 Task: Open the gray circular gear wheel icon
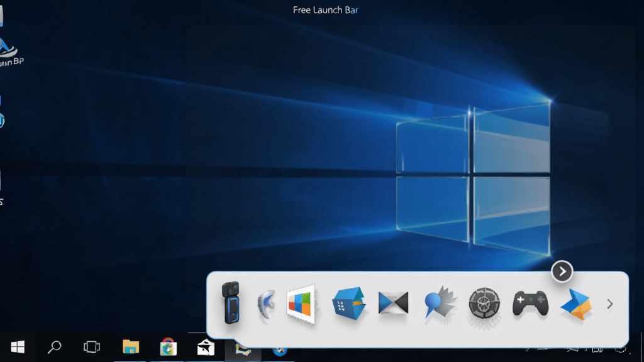coord(484,304)
